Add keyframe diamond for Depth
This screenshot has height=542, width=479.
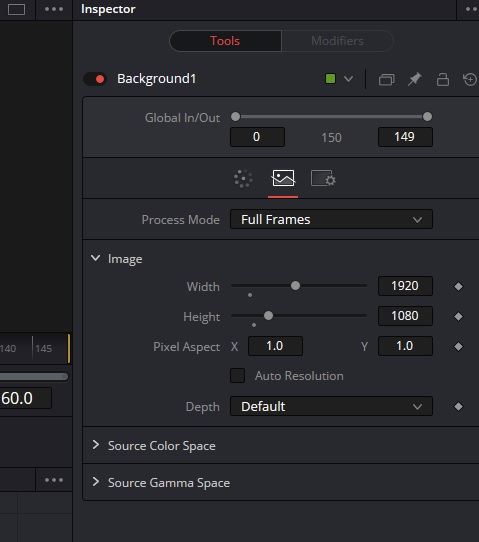[459, 406]
